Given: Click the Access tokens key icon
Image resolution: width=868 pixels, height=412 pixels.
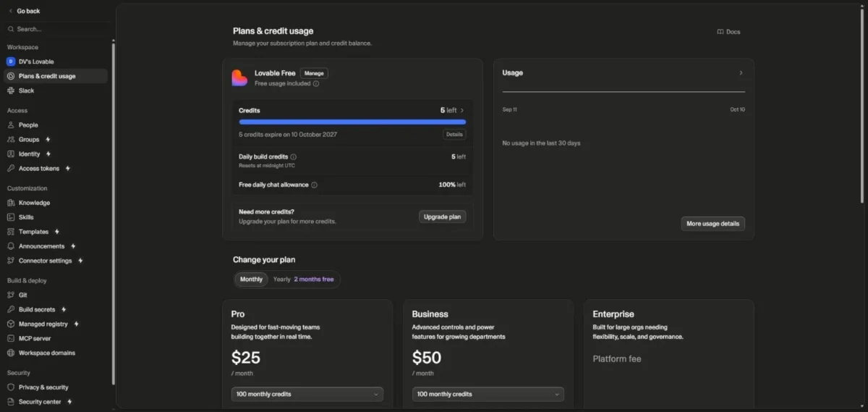Looking at the screenshot, I should (11, 168).
